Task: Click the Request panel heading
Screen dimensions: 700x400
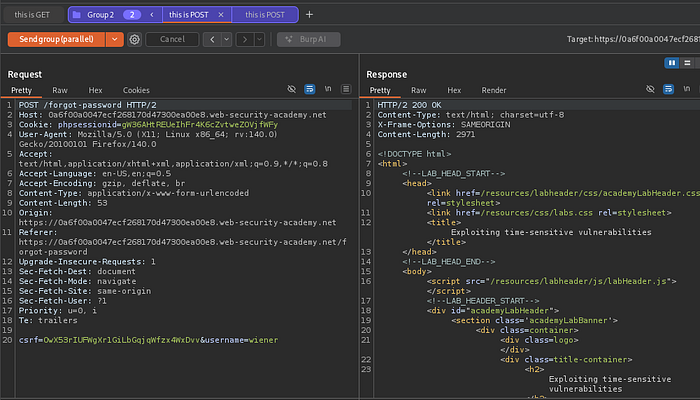Action: point(25,75)
